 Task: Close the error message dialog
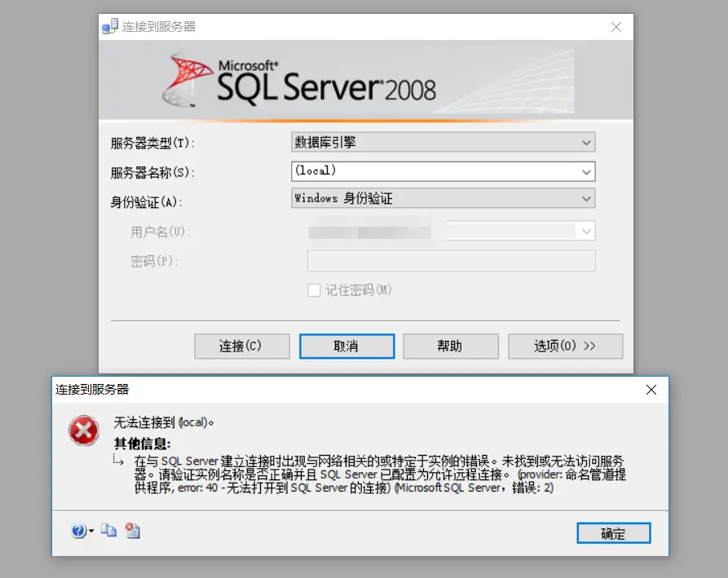(651, 390)
